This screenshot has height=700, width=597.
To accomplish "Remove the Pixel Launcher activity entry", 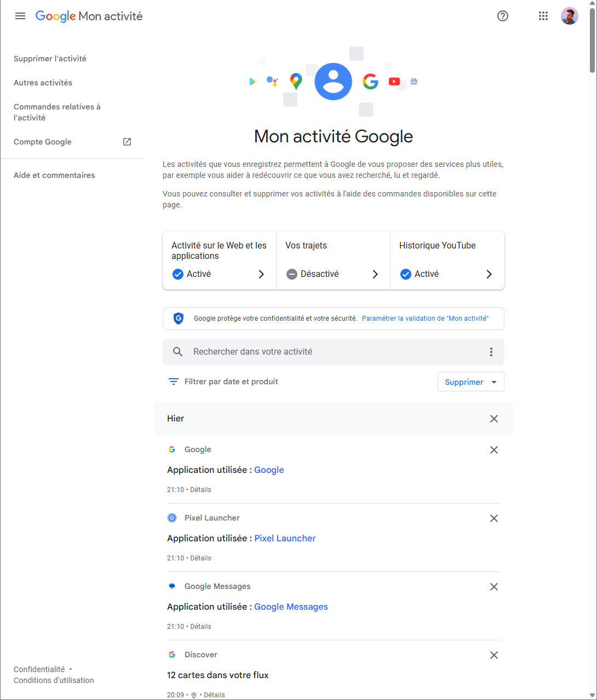I will click(x=494, y=518).
